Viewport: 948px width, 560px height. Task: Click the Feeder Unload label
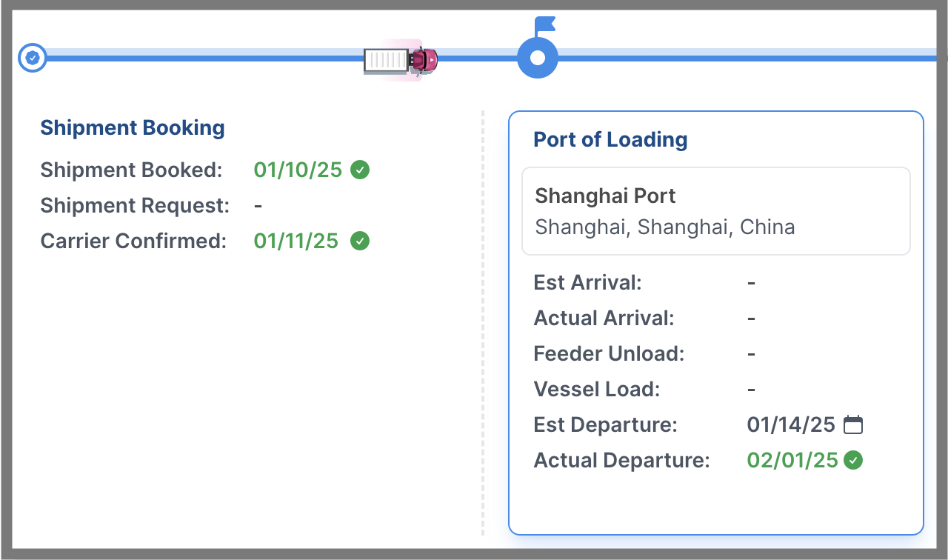(x=609, y=353)
